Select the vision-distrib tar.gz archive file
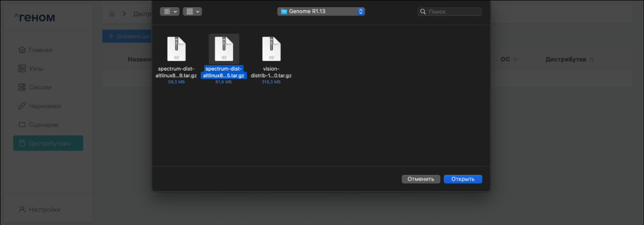Image resolution: width=644 pixels, height=225 pixels. click(x=271, y=49)
